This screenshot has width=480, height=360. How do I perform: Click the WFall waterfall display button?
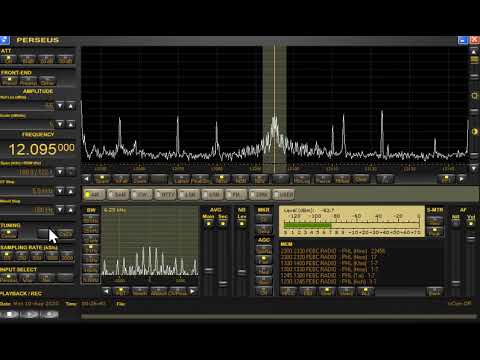click(x=121, y=179)
